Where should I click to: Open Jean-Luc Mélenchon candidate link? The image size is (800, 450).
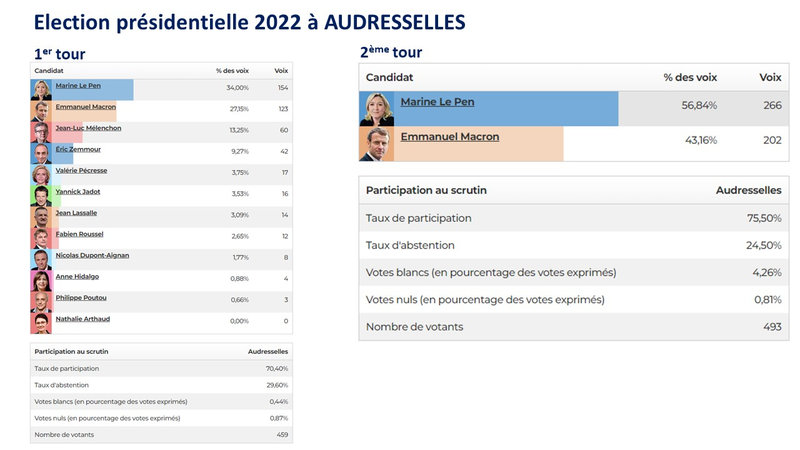(88, 128)
